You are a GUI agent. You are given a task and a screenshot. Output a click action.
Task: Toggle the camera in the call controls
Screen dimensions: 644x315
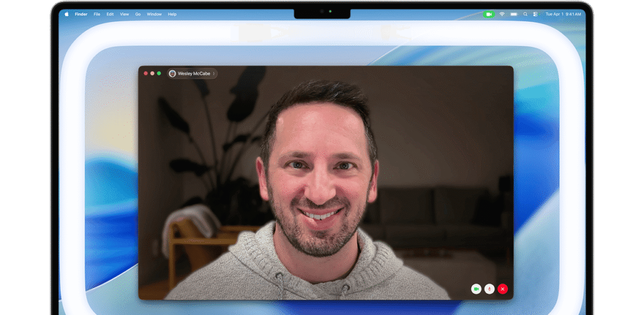[476, 289]
